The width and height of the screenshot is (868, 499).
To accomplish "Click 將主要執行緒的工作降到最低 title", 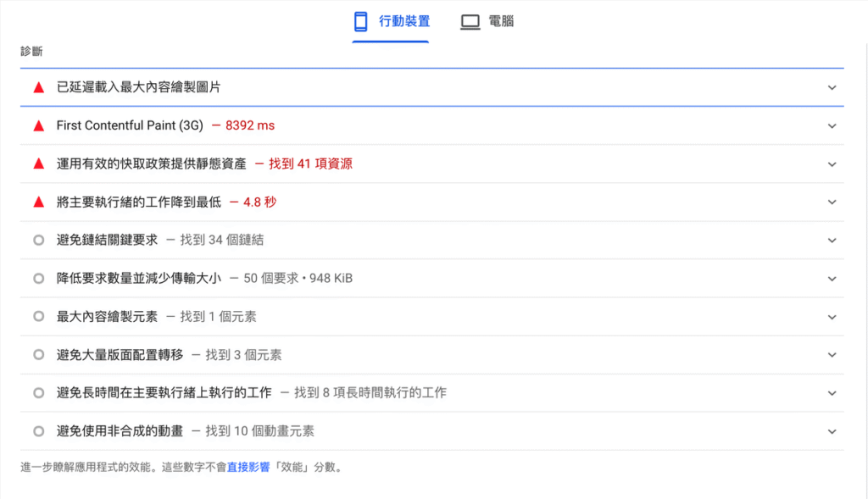I will [138, 202].
